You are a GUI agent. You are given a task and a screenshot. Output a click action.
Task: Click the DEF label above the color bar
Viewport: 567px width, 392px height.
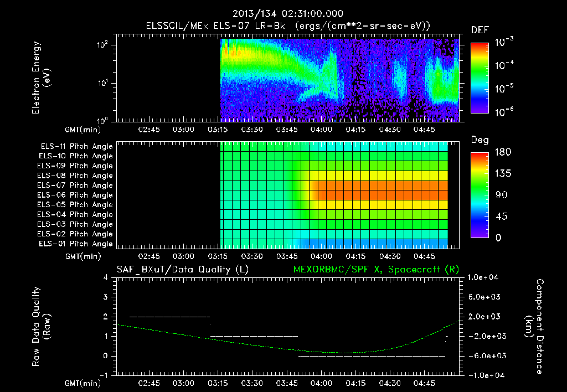pos(480,30)
